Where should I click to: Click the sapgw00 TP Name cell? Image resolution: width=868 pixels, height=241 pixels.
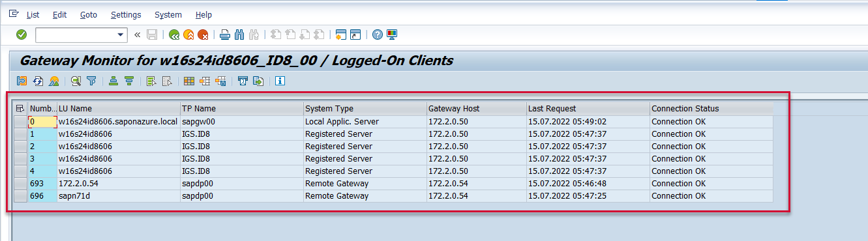pyautogui.click(x=241, y=121)
